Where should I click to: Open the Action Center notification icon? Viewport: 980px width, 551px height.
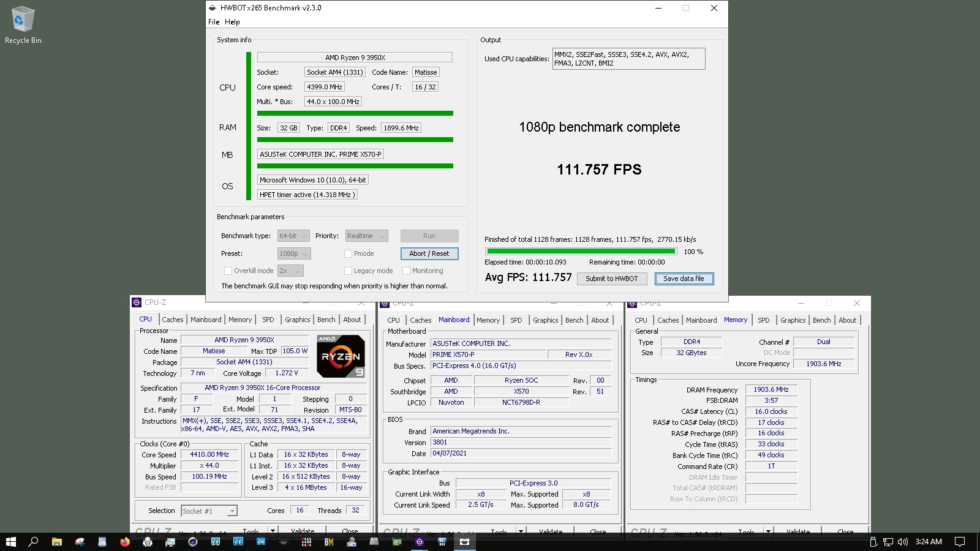960,542
